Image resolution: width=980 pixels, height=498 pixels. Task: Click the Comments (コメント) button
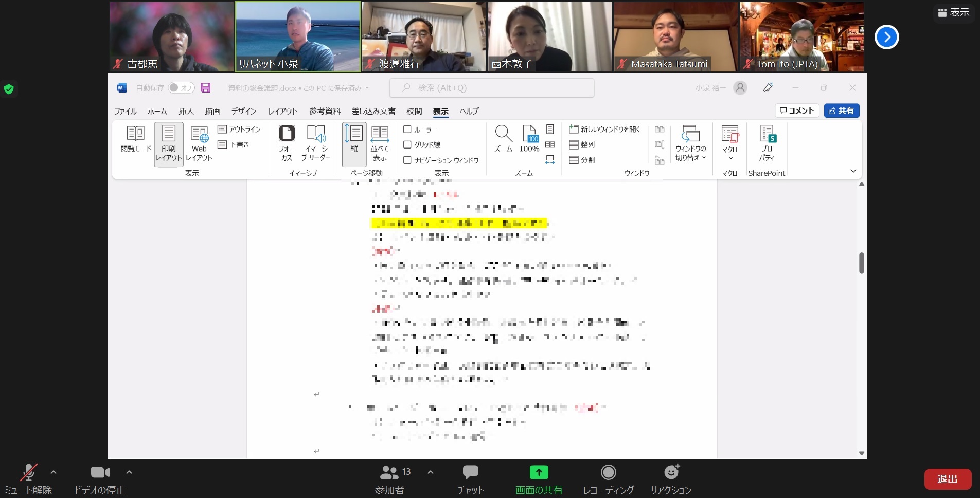point(797,110)
